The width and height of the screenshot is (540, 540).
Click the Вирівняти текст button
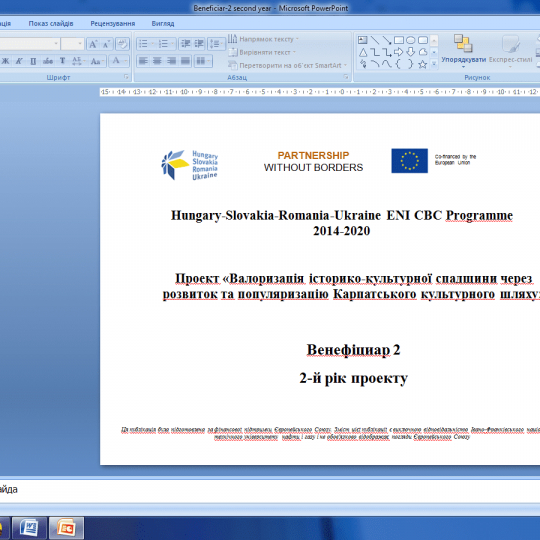pos(262,52)
